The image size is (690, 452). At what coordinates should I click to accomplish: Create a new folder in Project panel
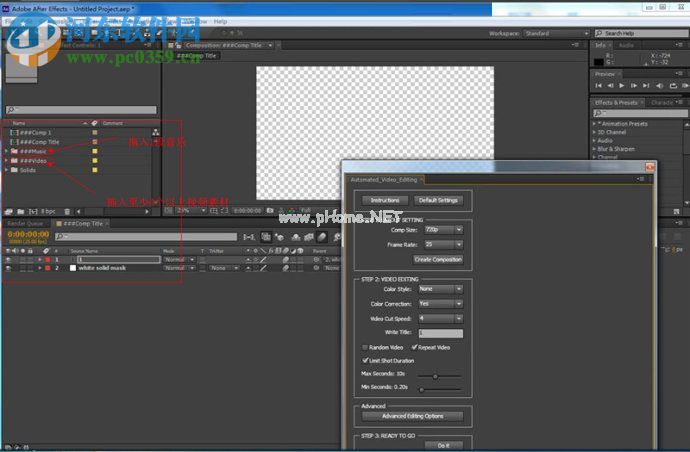pos(21,212)
